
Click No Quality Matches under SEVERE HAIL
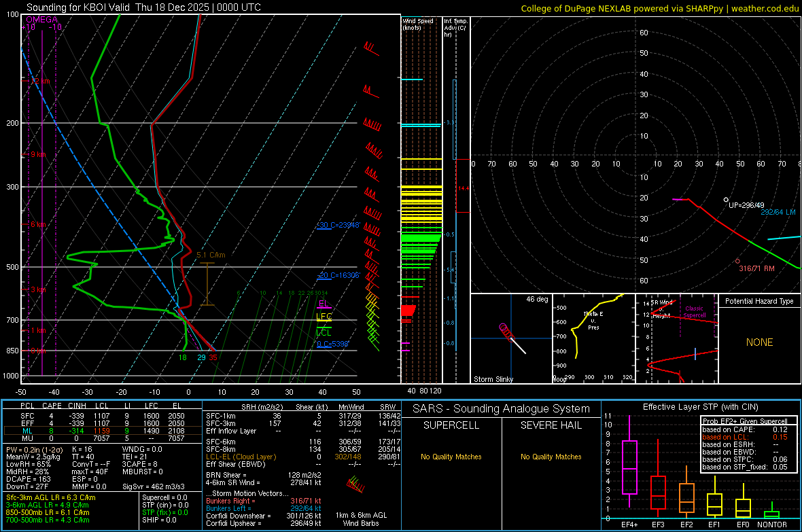[551, 457]
